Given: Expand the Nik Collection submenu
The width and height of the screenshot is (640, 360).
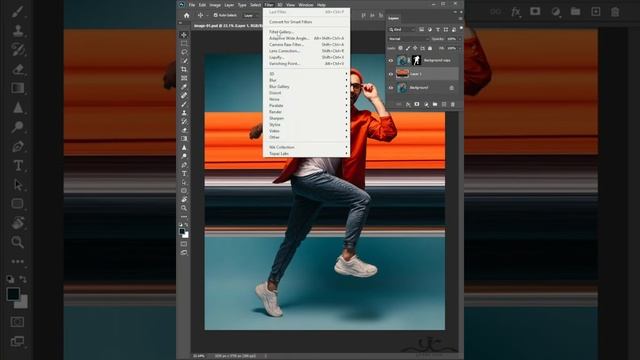Looking at the screenshot, I should tap(307, 147).
